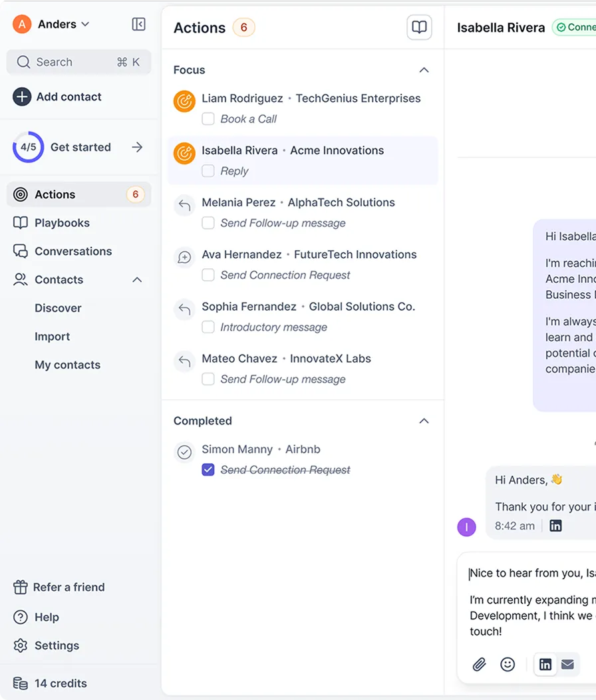
Task: Click the Settings gear icon
Action: point(20,645)
